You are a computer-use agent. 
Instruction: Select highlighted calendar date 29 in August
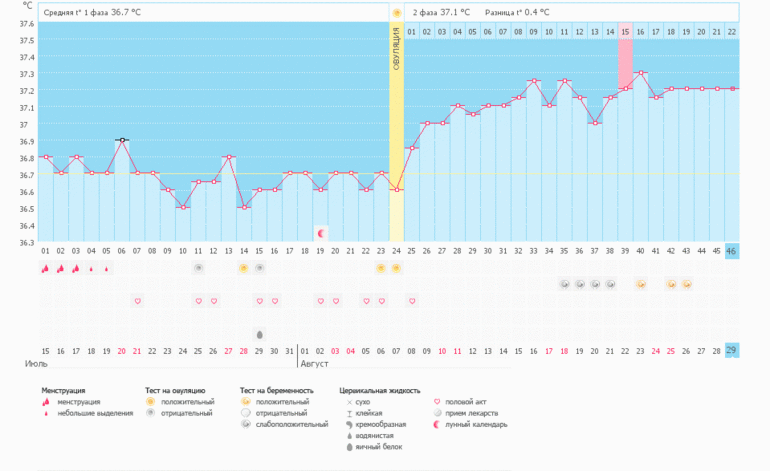point(732,350)
